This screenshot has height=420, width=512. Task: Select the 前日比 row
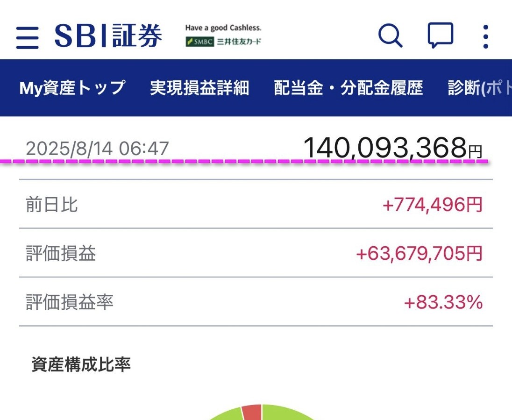pyautogui.click(x=256, y=204)
